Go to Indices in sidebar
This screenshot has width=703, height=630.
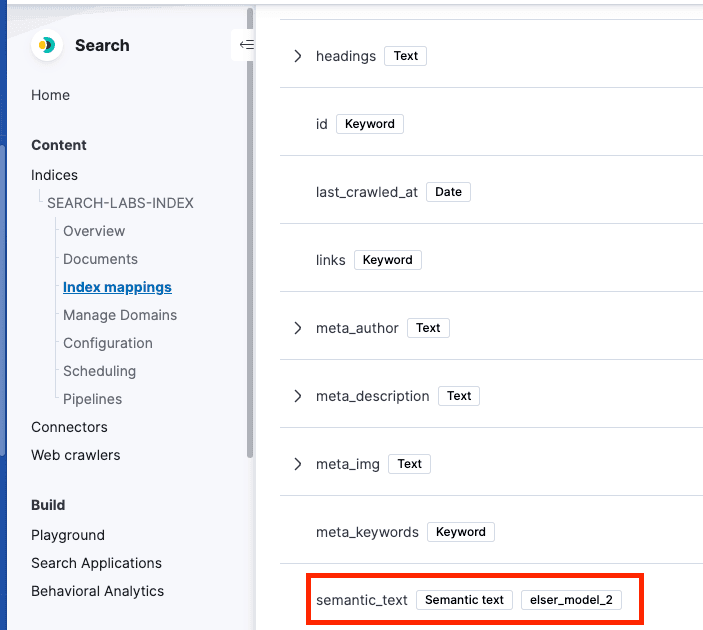(x=54, y=175)
